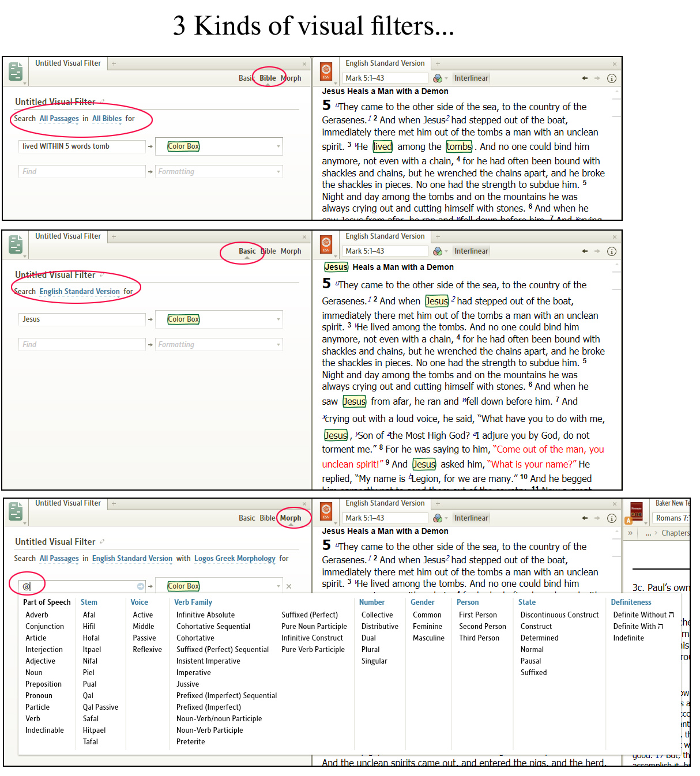Open the info icon in the ESV pane with 'Jesus' highlighted
700x776 pixels.
click(x=612, y=251)
